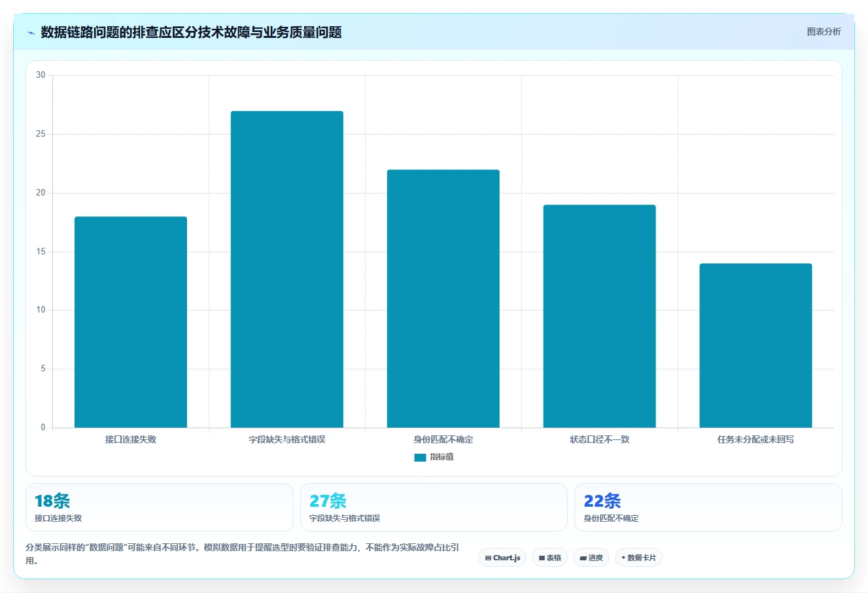
Task: Click the 进度 tag chip
Action: 591,558
